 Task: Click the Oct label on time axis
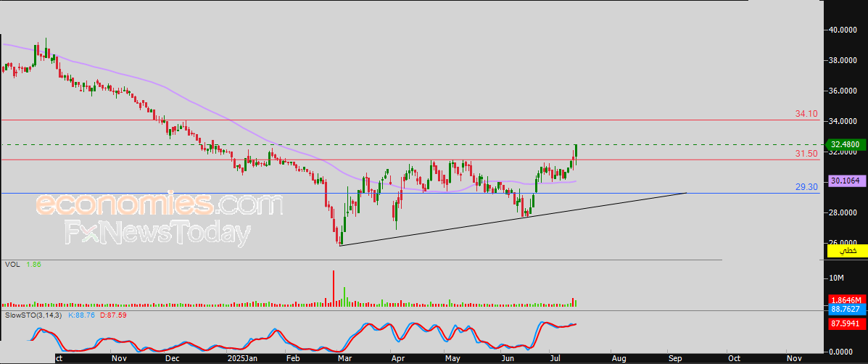point(733,358)
